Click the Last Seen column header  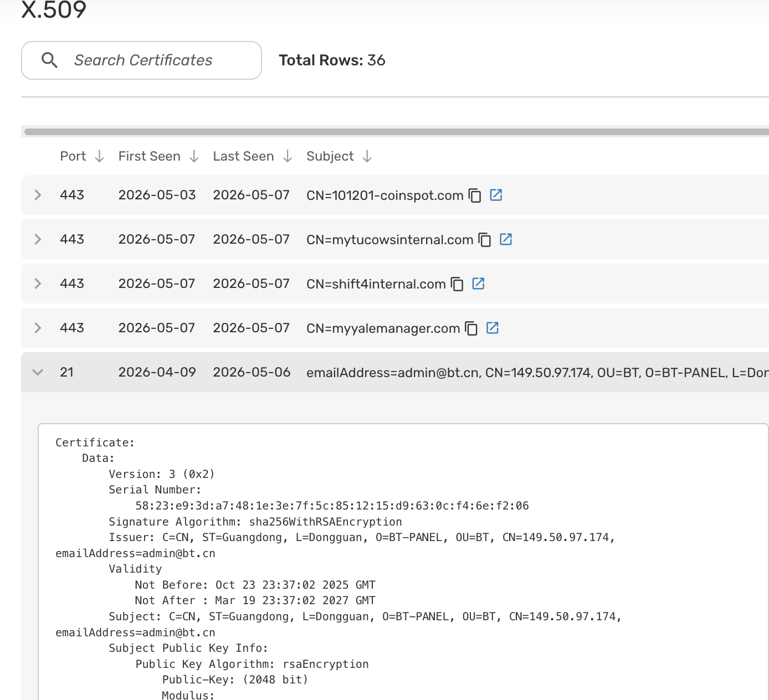(x=243, y=157)
